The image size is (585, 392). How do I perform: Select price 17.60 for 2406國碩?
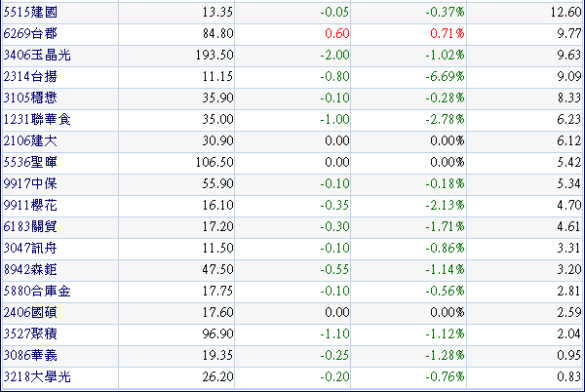(217, 313)
